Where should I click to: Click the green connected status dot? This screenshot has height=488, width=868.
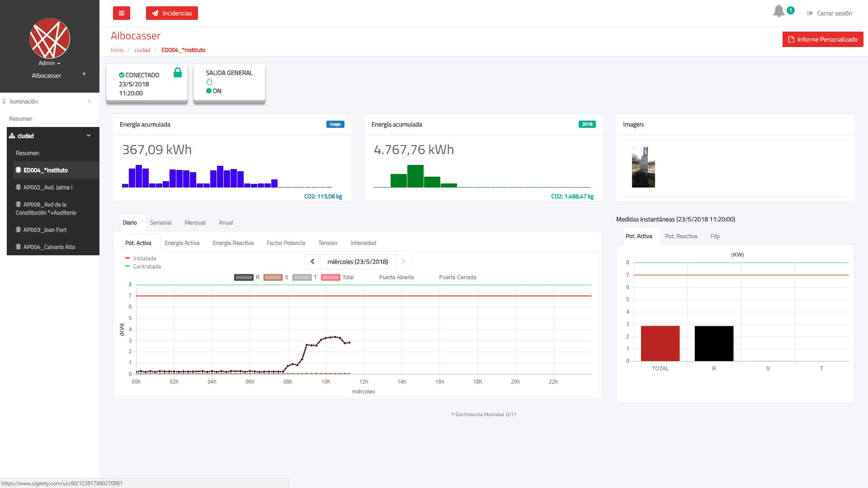tap(122, 75)
